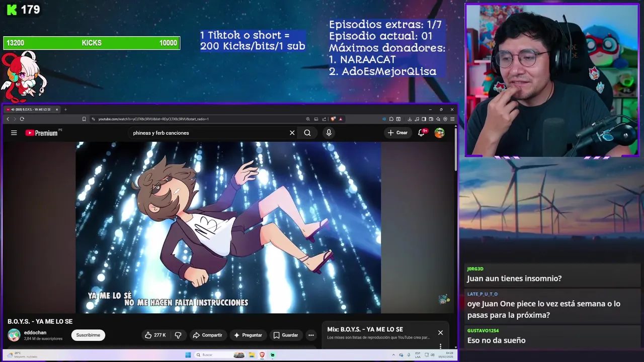Viewport: 644px width, 362px height.
Task: Close the B.O.Y.S. YA ME LO SE tab
Action: coord(57,110)
